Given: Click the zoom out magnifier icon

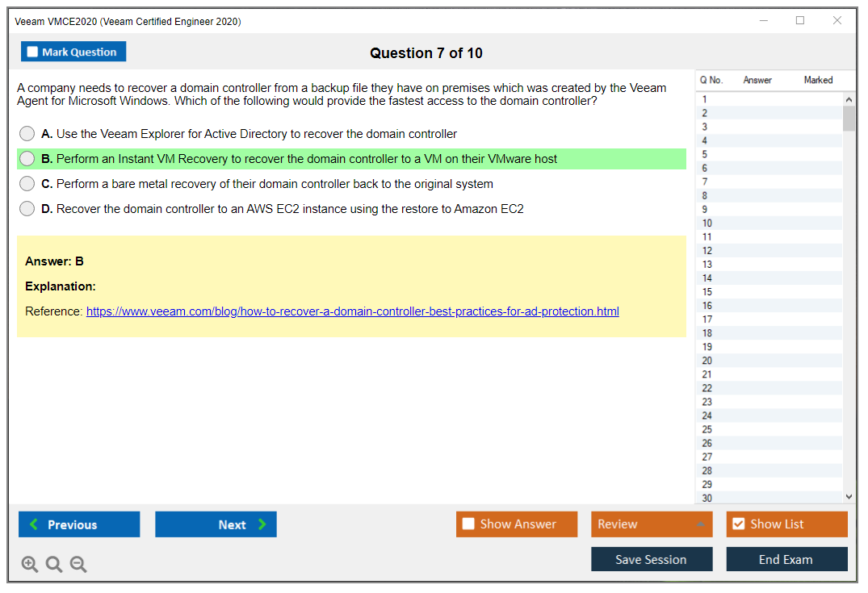Looking at the screenshot, I should click(78, 564).
